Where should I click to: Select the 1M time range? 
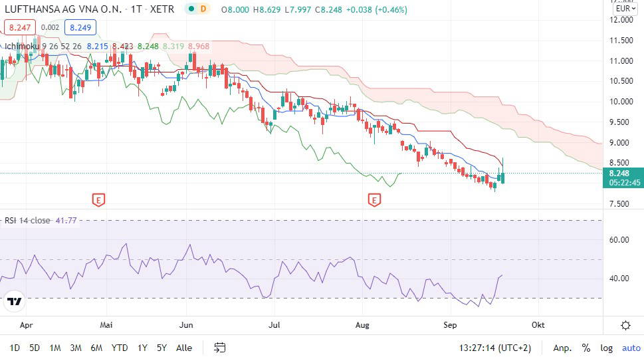click(x=55, y=348)
